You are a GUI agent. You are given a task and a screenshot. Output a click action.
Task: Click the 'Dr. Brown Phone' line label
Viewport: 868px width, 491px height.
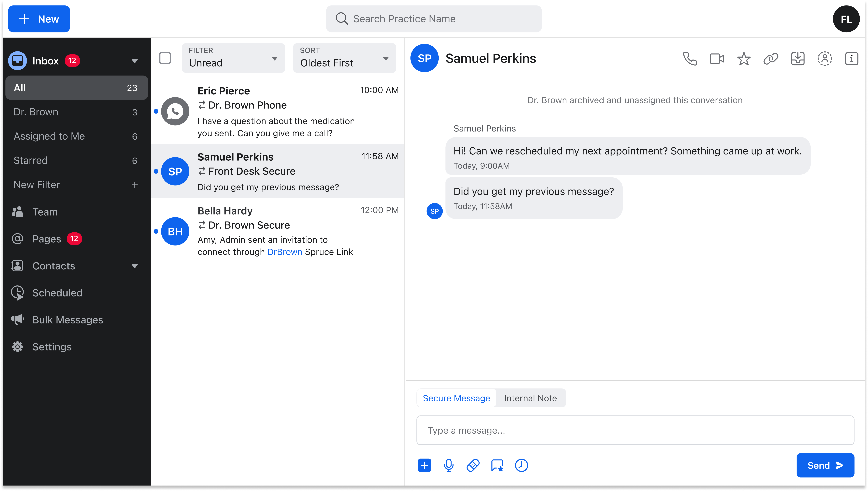click(247, 105)
